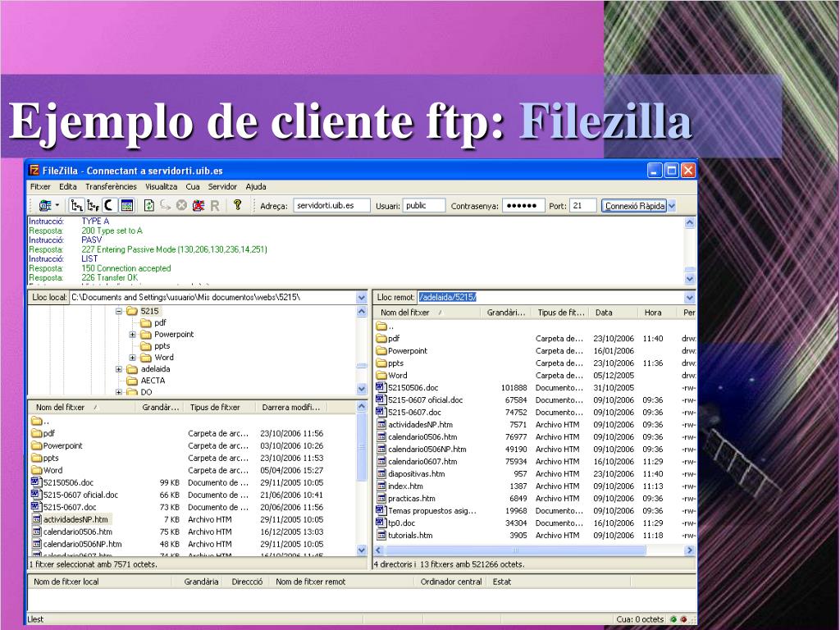Select remote diapositivas.htm file icon
This screenshot has width=840, height=630.
point(381,473)
